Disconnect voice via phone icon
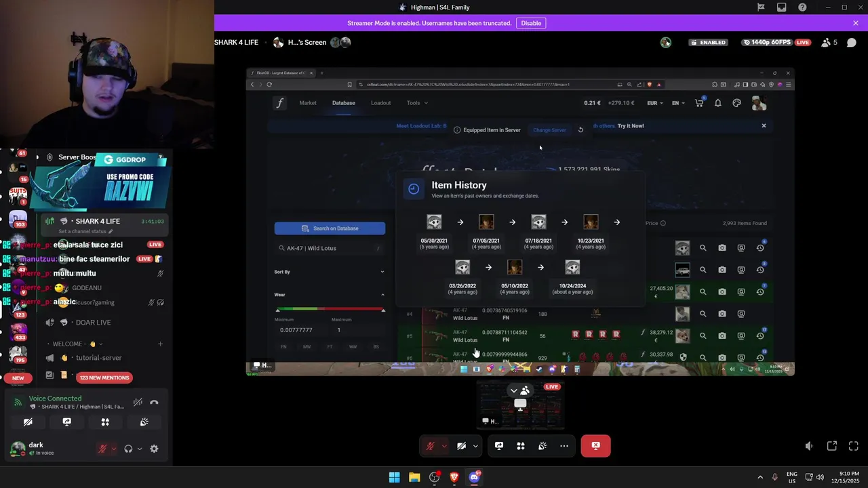This screenshot has width=868, height=488. point(154,403)
